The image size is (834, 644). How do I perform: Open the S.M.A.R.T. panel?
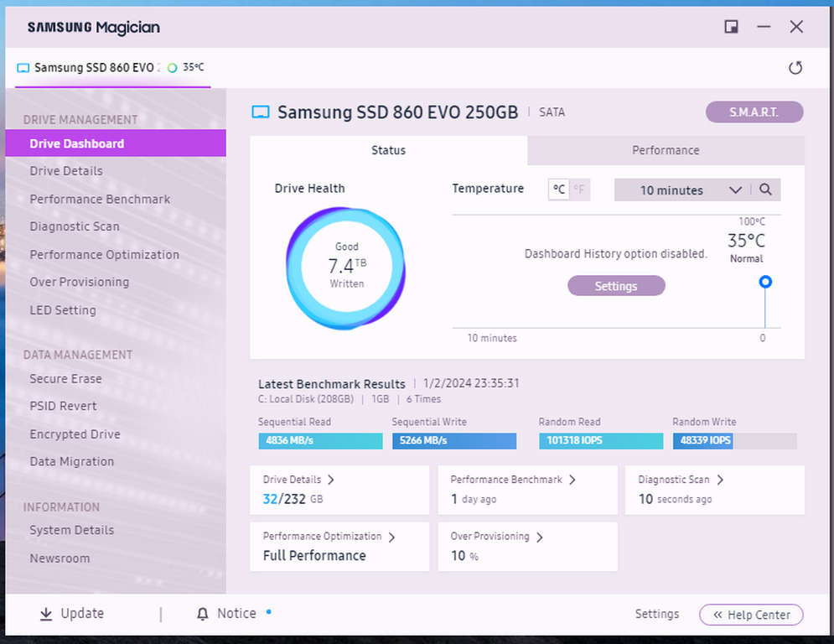coord(754,112)
